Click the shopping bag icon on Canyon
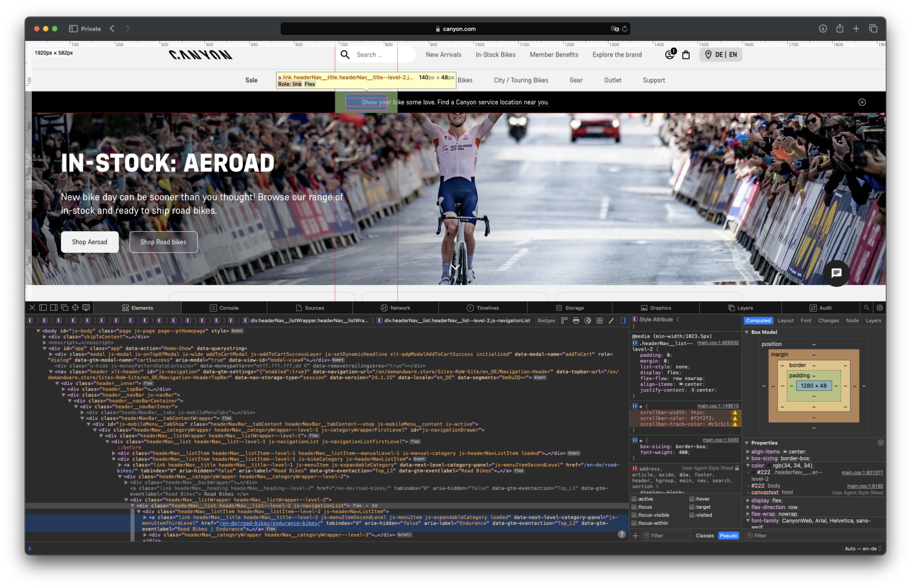The image size is (911, 588). [x=686, y=55]
